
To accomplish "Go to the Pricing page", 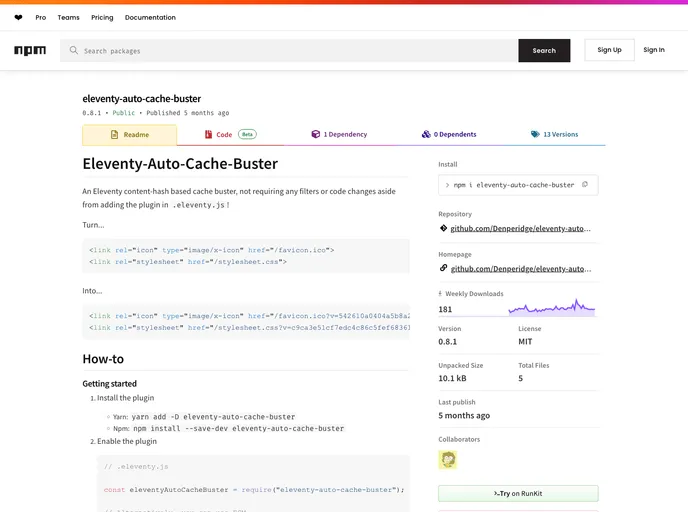I will [x=102, y=18].
